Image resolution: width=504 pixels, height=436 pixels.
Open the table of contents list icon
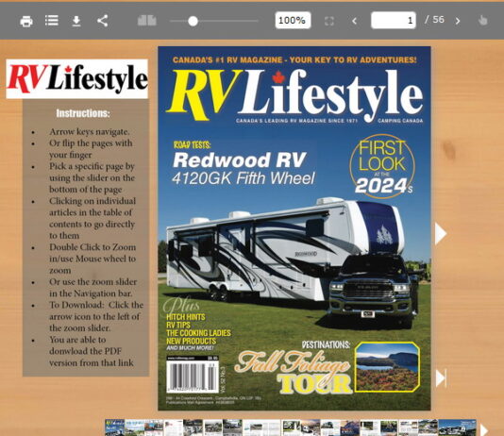tap(51, 21)
